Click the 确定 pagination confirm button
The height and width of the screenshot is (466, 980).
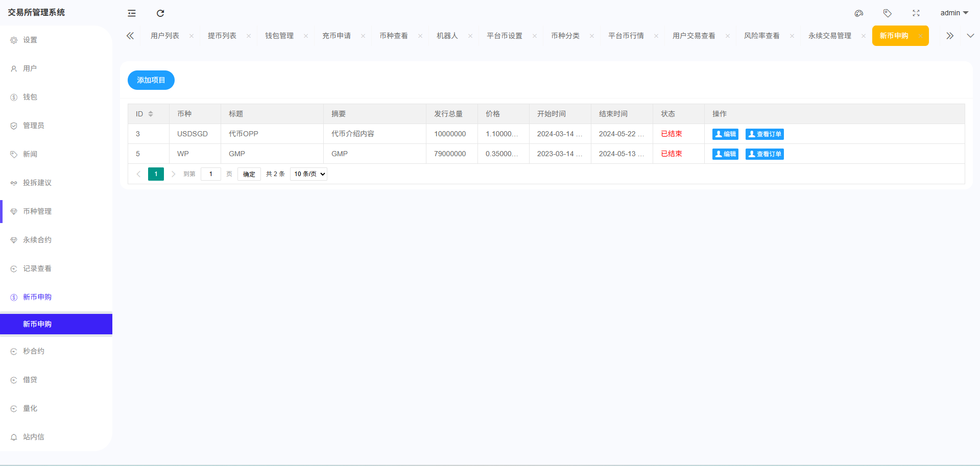pos(249,174)
